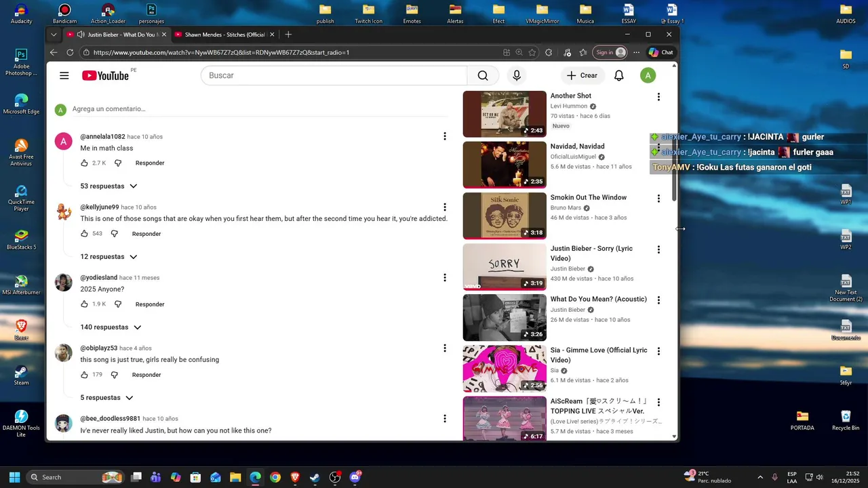Screen dimensions: 868x488
Task: Open the Justin Bieber - Sorry thumbnail
Action: tap(505, 266)
